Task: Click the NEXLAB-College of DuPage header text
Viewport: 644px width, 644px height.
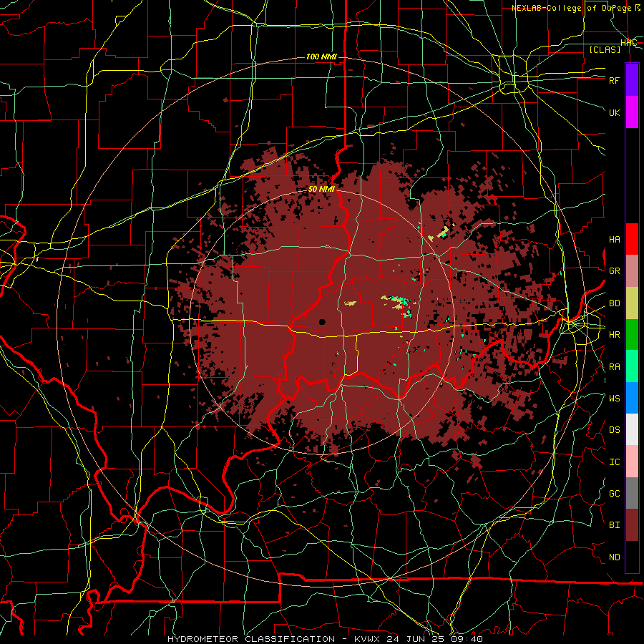Action: [576, 8]
